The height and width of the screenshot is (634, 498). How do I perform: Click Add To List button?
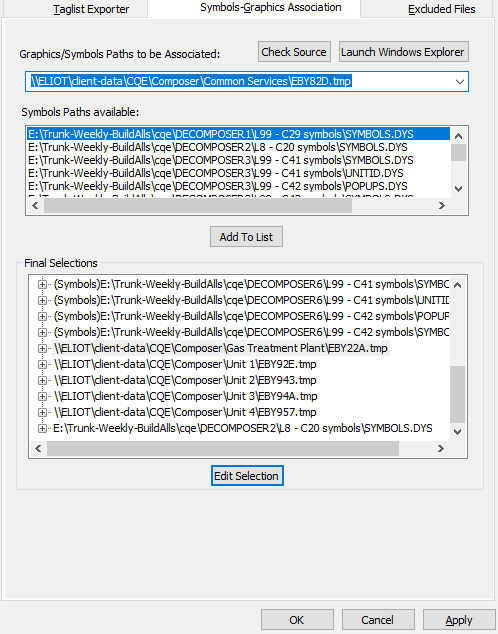click(246, 237)
